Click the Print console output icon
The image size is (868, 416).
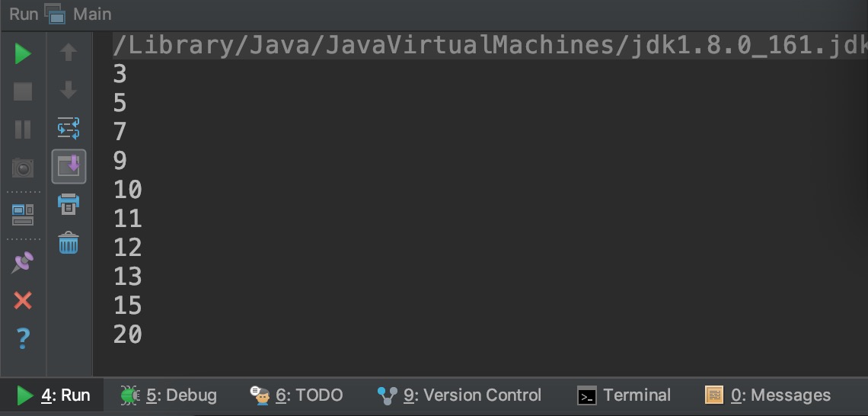click(x=69, y=204)
